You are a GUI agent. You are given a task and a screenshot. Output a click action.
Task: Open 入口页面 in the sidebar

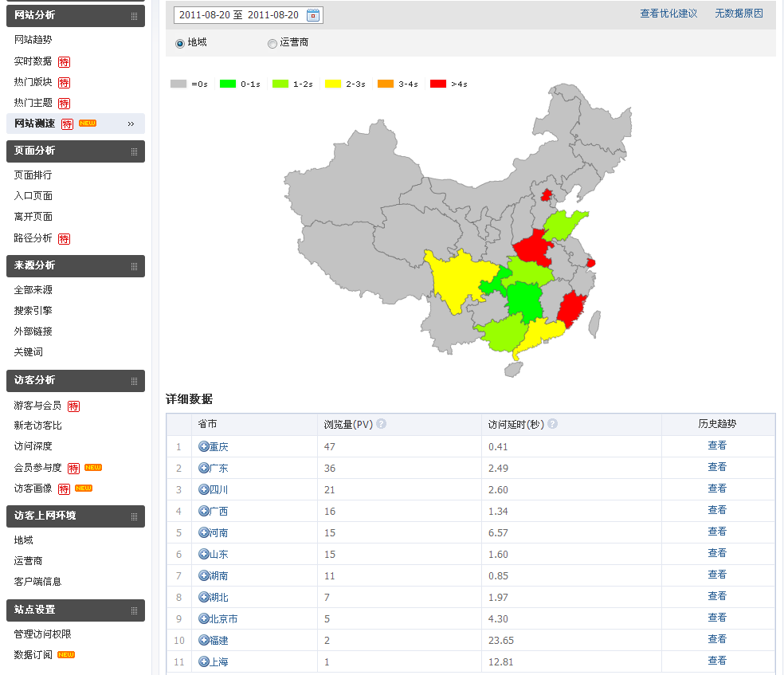[x=33, y=196]
